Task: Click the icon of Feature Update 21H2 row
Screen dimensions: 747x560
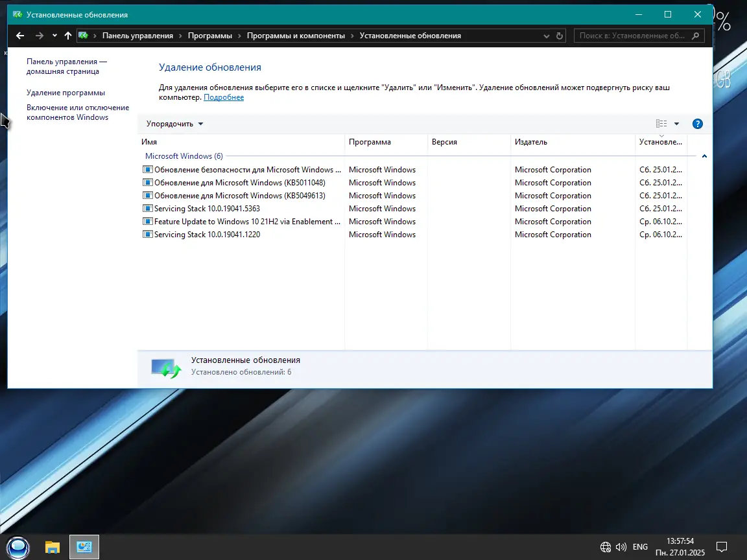Action: coord(148,222)
